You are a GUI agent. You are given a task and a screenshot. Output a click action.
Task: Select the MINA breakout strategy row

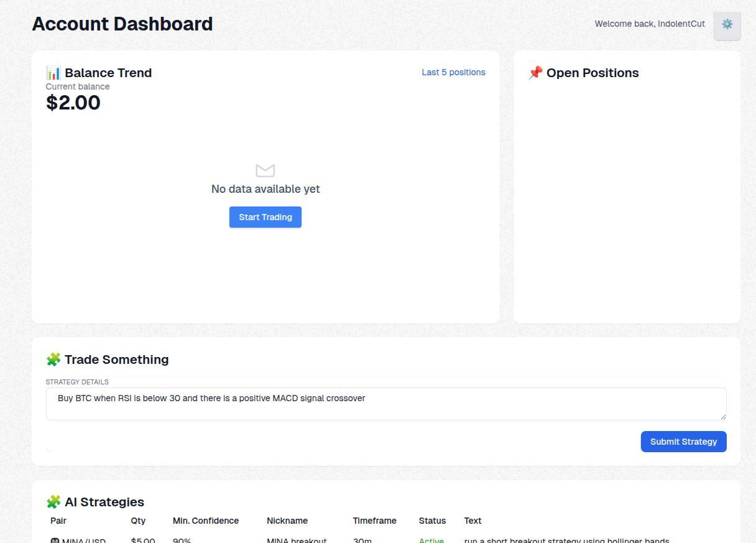[297, 540]
